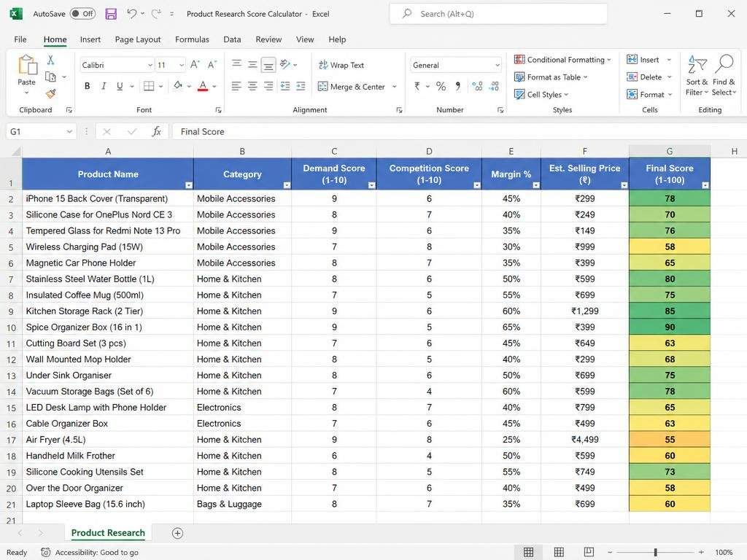Open the General number format dropdown

[497, 65]
